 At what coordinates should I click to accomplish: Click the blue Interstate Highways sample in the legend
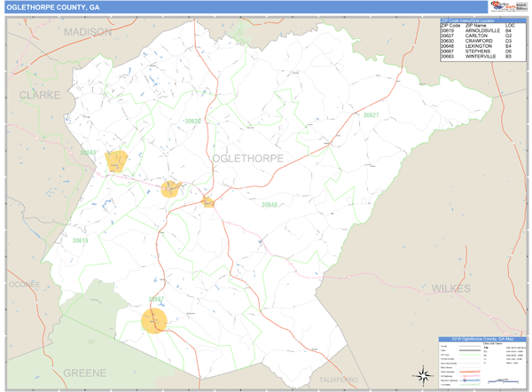[x=470, y=380]
